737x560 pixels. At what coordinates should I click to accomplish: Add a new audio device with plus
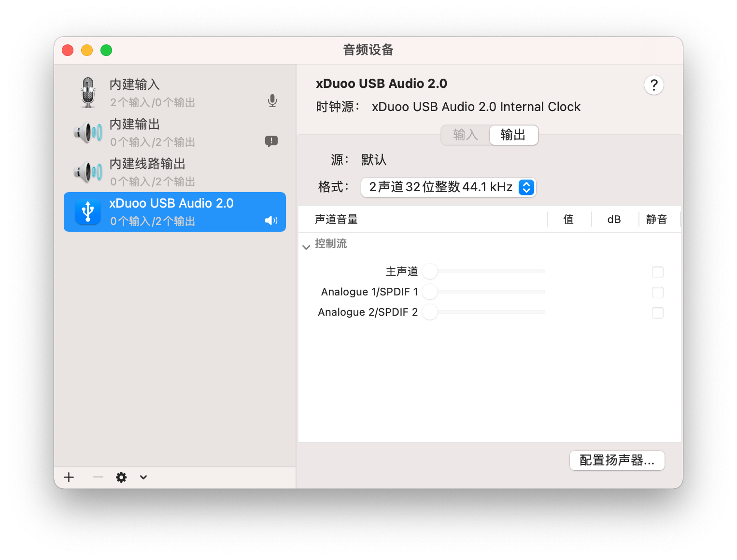point(69,477)
